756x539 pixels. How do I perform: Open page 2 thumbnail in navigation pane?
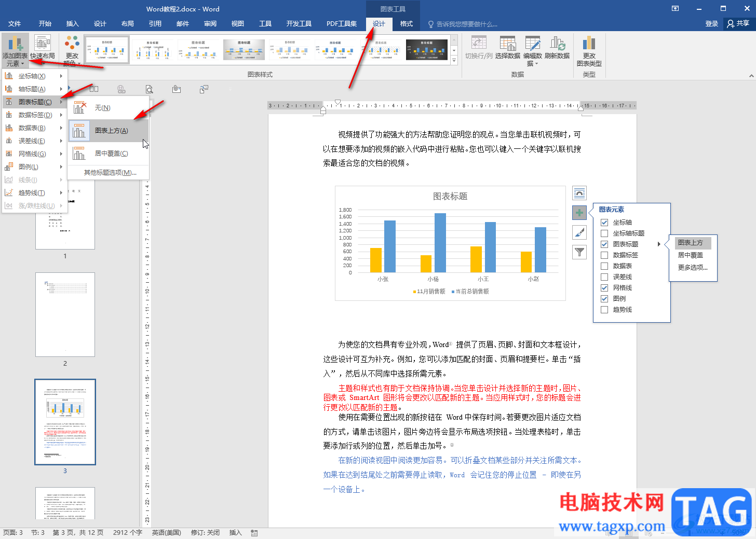click(65, 315)
